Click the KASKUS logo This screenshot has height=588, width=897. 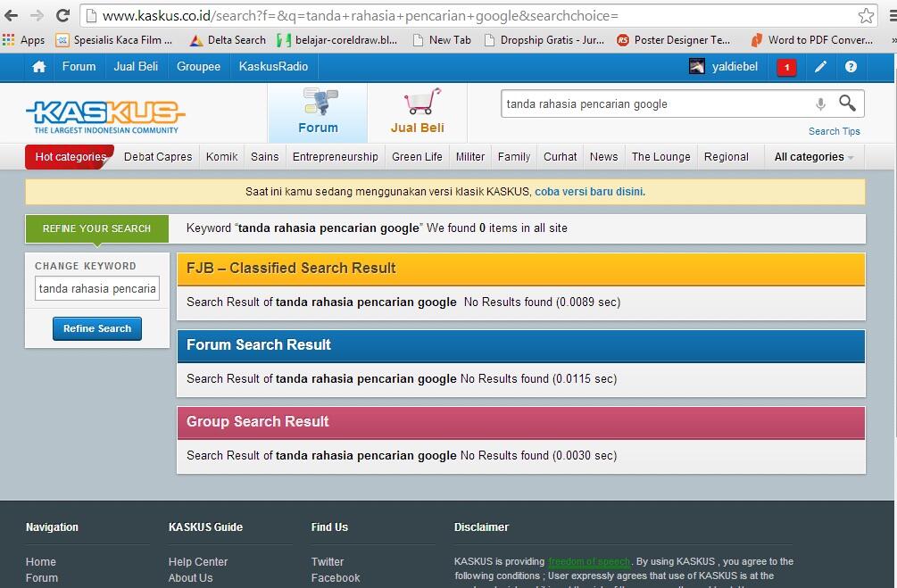click(x=106, y=117)
